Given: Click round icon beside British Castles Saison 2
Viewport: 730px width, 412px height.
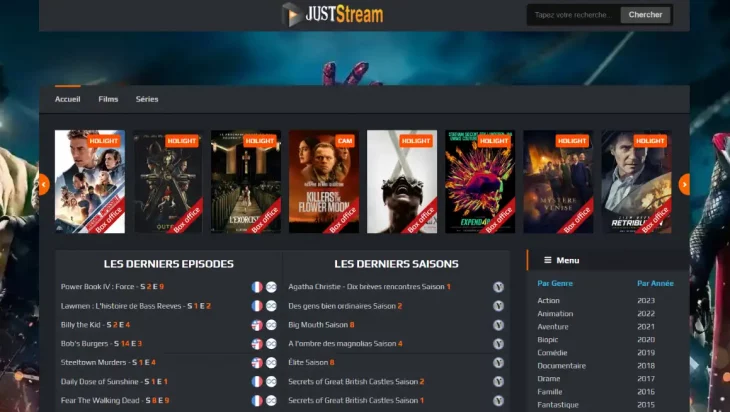Looking at the screenshot, I should pos(499,382).
